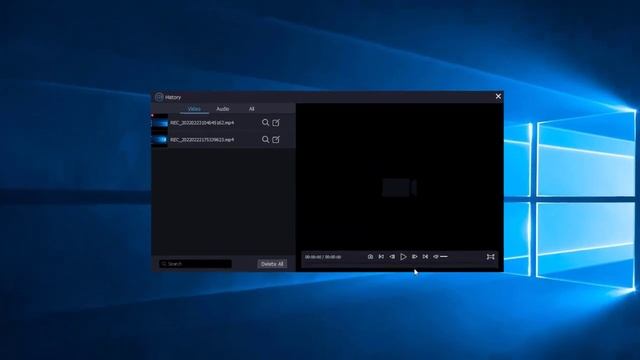640x360 pixels.
Task: Play the selected recording
Action: [403, 257]
